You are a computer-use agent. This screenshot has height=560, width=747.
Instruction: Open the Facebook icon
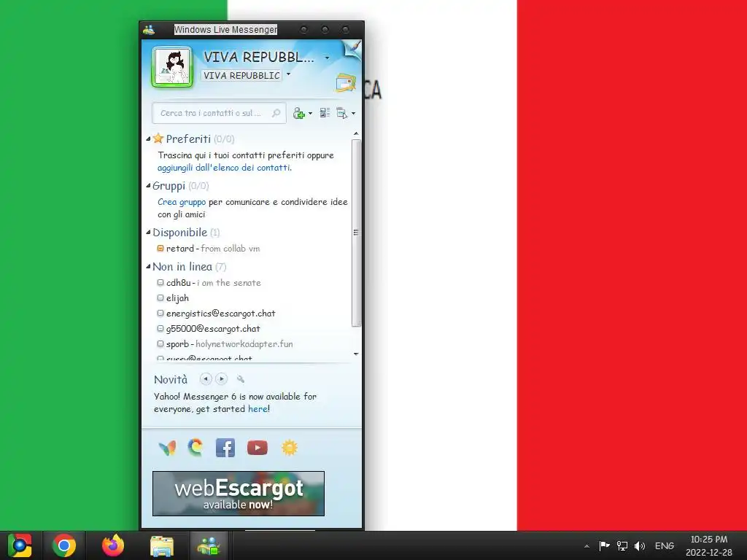pos(225,448)
